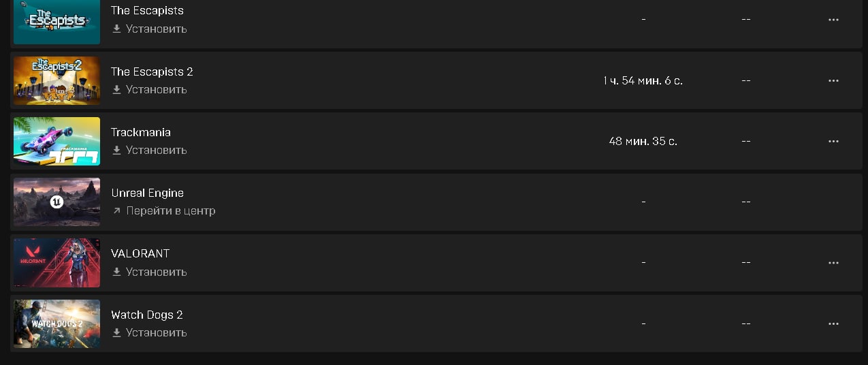Viewport: 868px width, 365px height.
Task: Click the download icon under Trackmania
Action: tap(116, 150)
